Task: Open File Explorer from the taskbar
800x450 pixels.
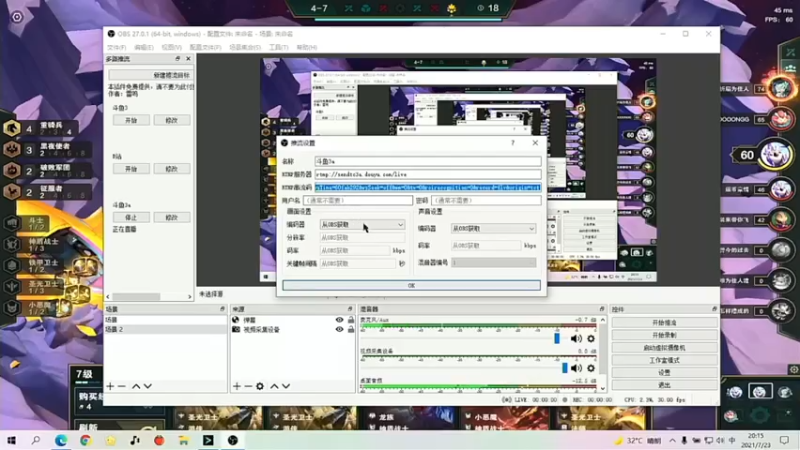Action: (184, 440)
